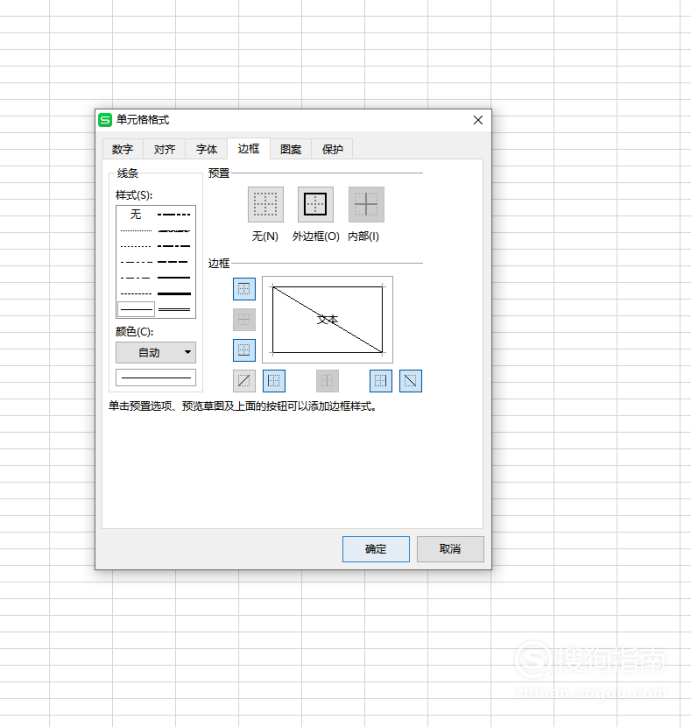Viewport: 691px width, 727px height.
Task: Toggle the diagonal-up border button
Action: 244,381
